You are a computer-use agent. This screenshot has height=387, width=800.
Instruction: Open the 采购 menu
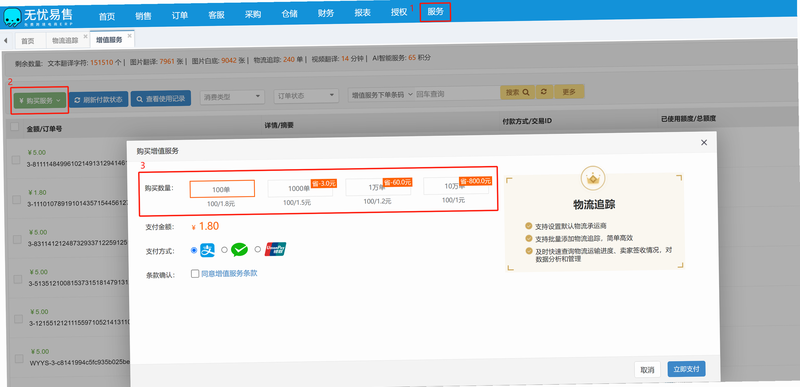click(x=253, y=14)
